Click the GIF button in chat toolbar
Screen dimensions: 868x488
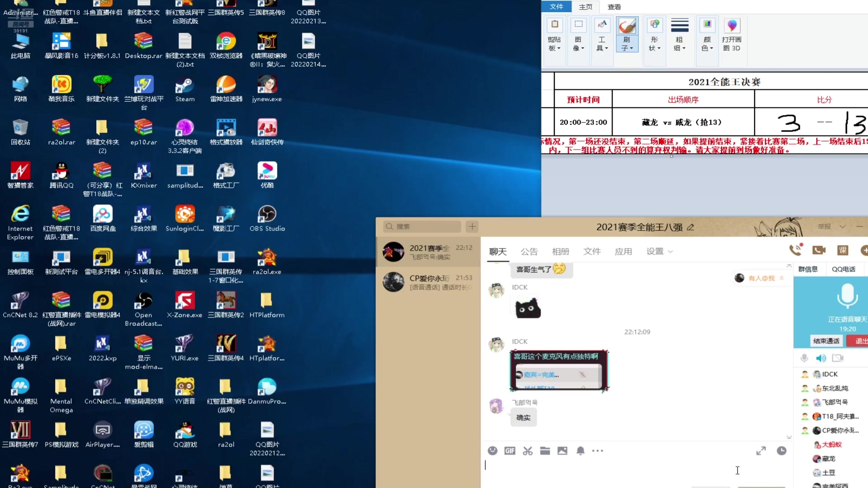(x=510, y=450)
